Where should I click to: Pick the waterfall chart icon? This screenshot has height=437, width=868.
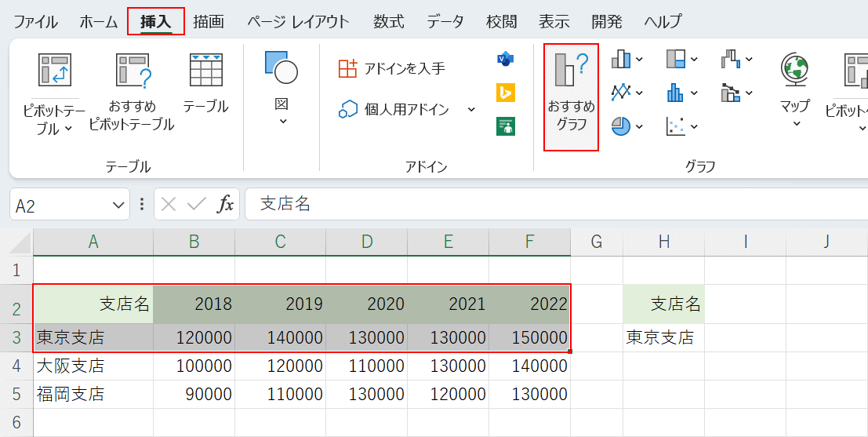pos(731,59)
